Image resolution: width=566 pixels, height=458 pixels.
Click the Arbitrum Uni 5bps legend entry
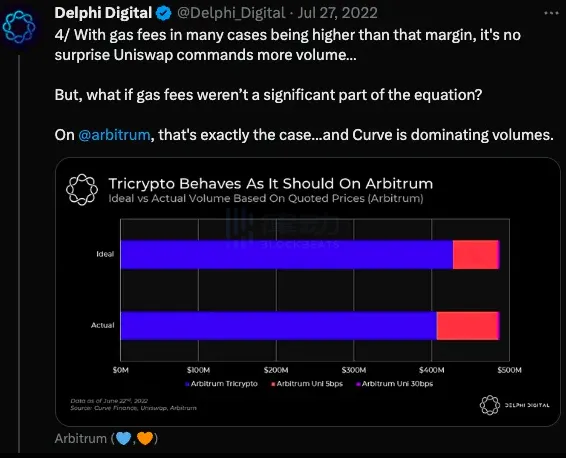pos(307,384)
